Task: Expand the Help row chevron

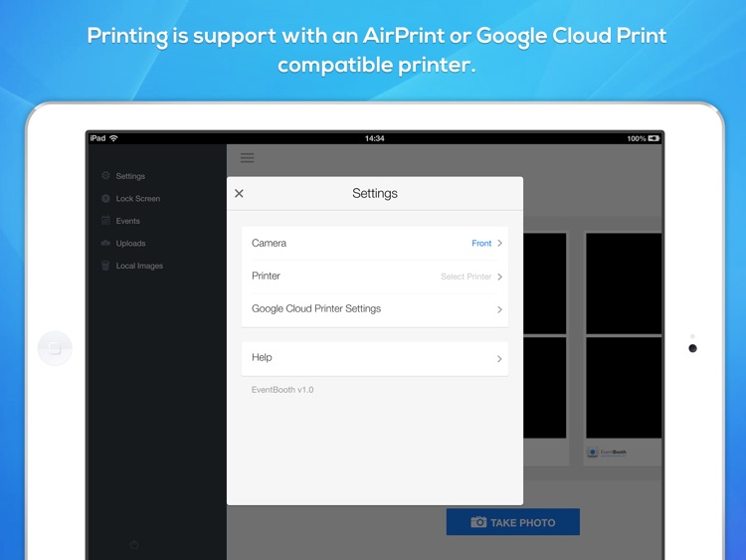Action: tap(499, 359)
